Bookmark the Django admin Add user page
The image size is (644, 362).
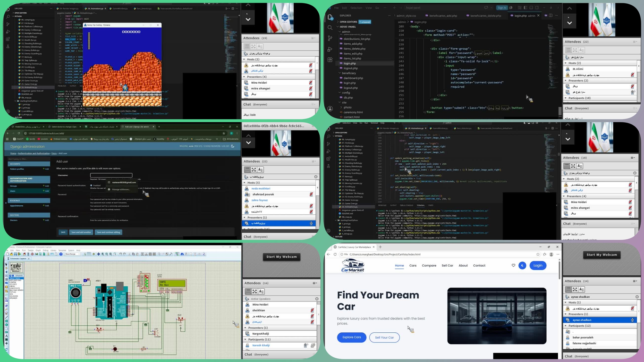(224, 133)
